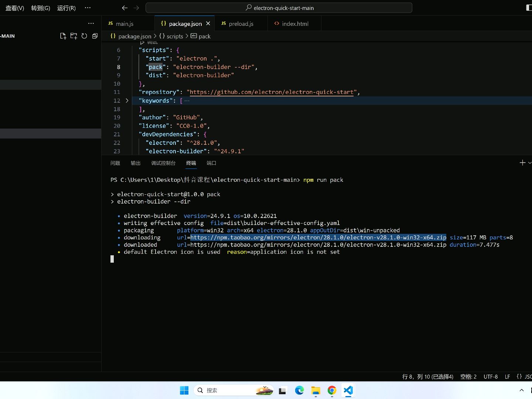Click the command center search box
The width and height of the screenshot is (532, 399).
point(279,8)
